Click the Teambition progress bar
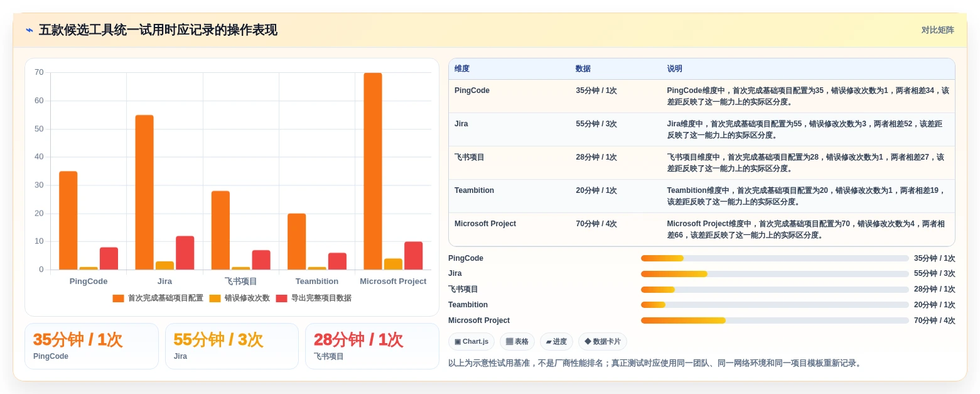Viewport: 980px width, 394px height. coord(775,305)
